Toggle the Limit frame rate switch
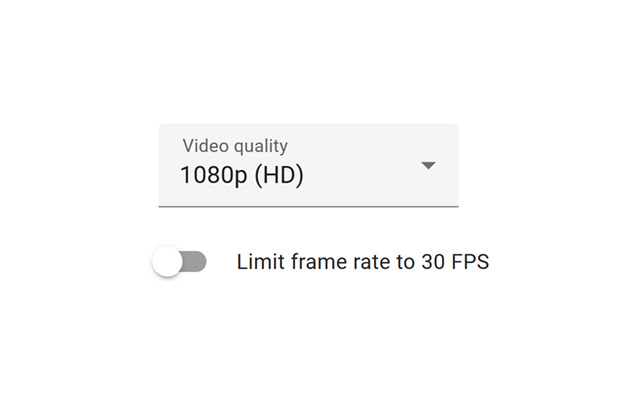The width and height of the screenshot is (640, 400). coord(180,262)
